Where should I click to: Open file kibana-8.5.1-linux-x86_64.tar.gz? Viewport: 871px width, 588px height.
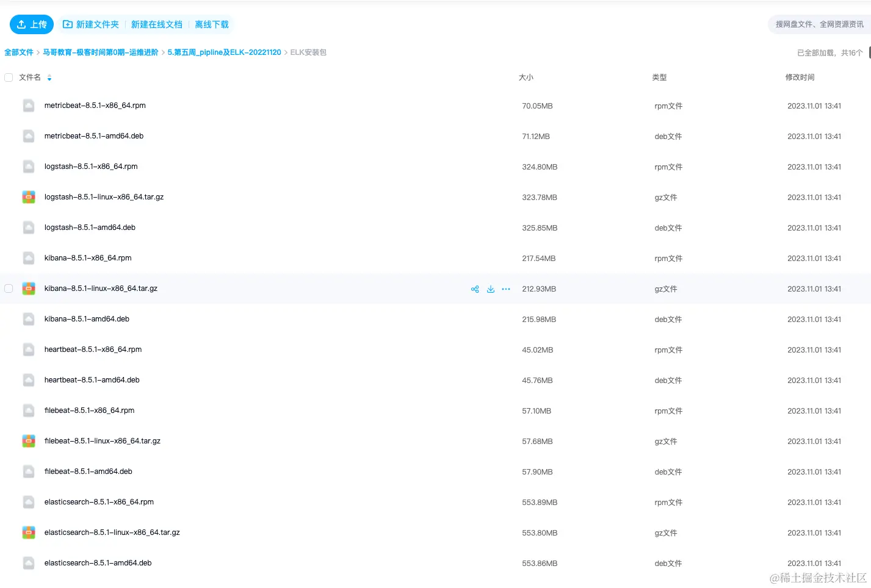coord(101,289)
